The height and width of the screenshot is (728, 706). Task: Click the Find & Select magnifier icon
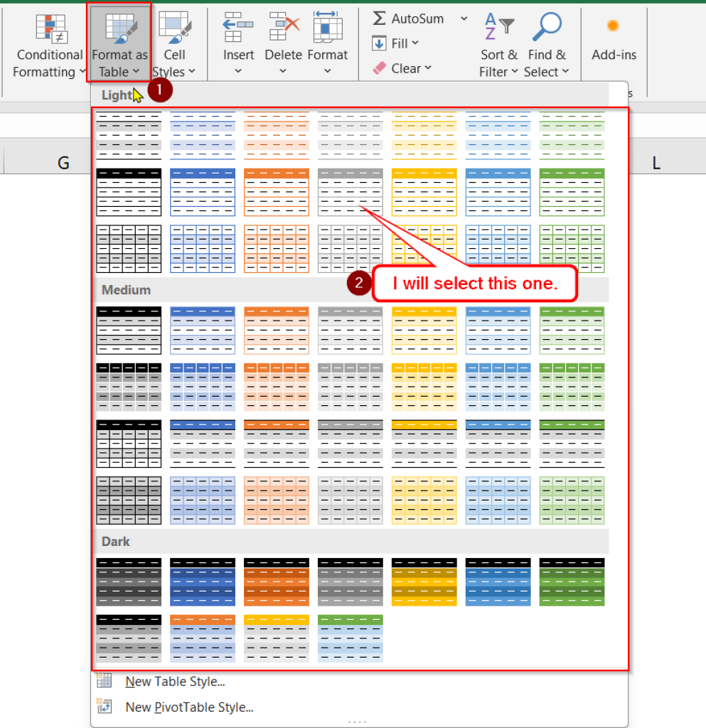(546, 28)
